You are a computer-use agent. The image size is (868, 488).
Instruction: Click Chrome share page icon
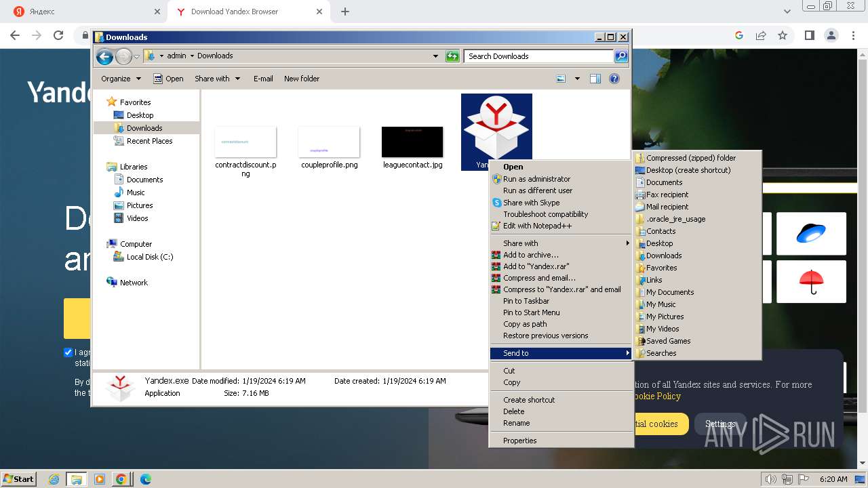tap(761, 35)
